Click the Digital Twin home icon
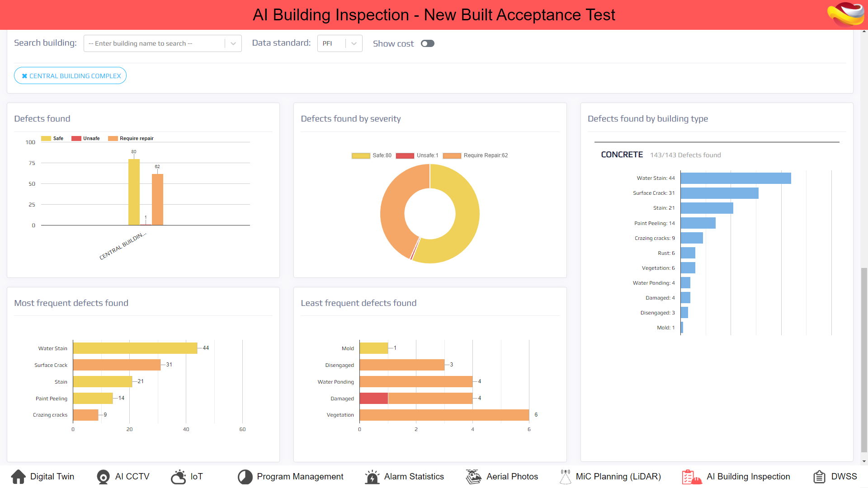Image resolution: width=868 pixels, height=488 pixels. point(19,477)
